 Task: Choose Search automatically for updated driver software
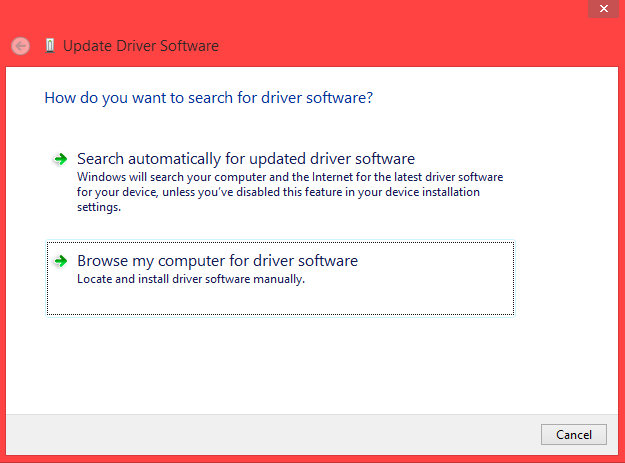pos(280,182)
